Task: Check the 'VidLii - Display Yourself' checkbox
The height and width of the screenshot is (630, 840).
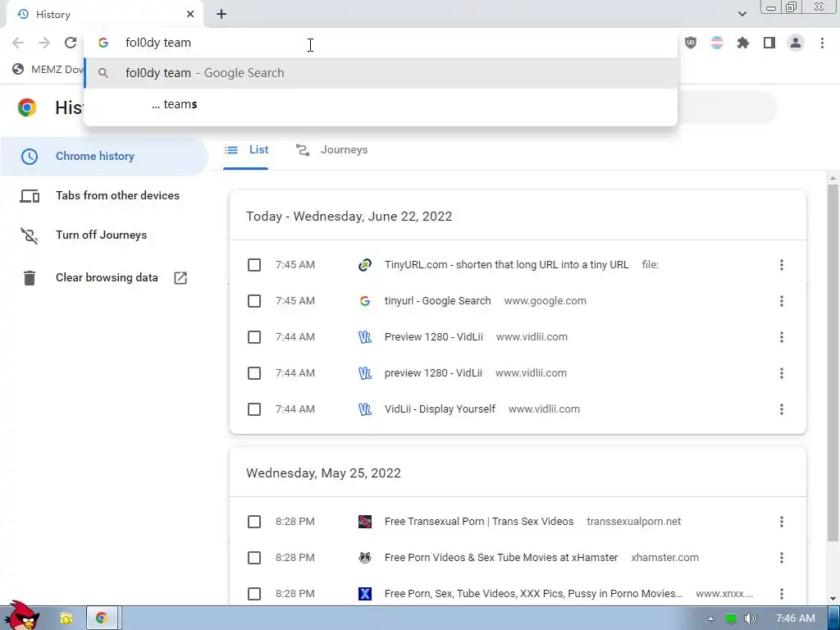Action: pos(254,409)
